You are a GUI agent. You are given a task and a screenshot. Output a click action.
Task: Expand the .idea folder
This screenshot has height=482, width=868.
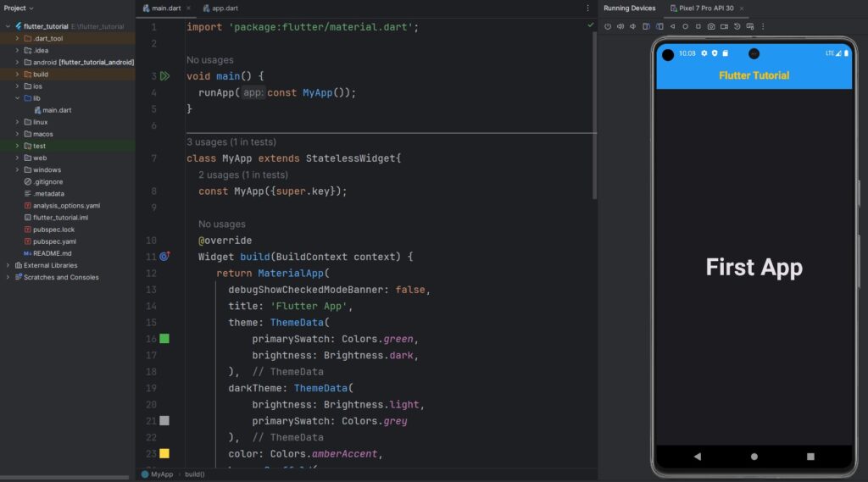coord(17,50)
